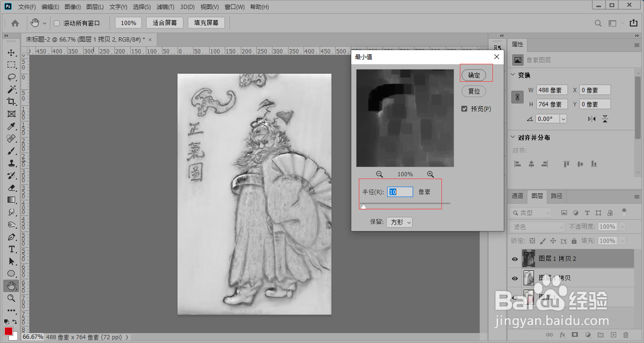
Task: Delete layer using trash icon
Action: (x=626, y=334)
